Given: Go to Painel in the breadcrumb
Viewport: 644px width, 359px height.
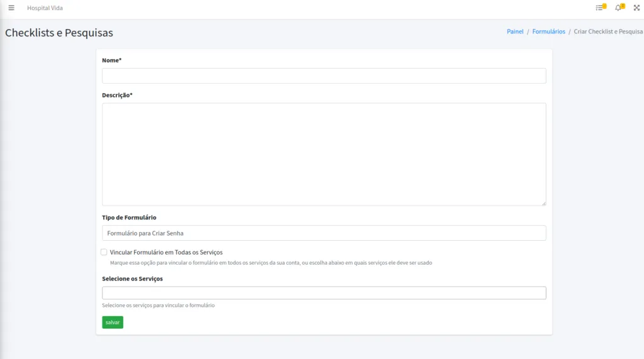Looking at the screenshot, I should click(515, 31).
